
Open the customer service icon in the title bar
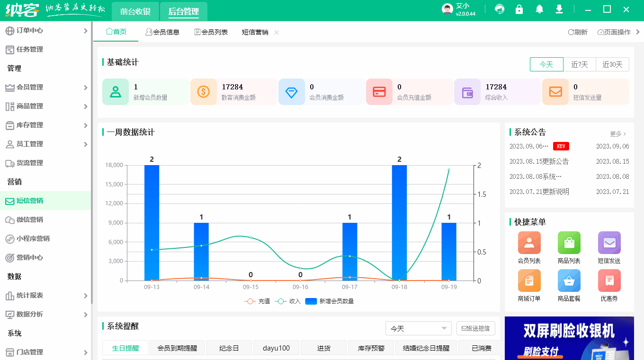(x=499, y=9)
